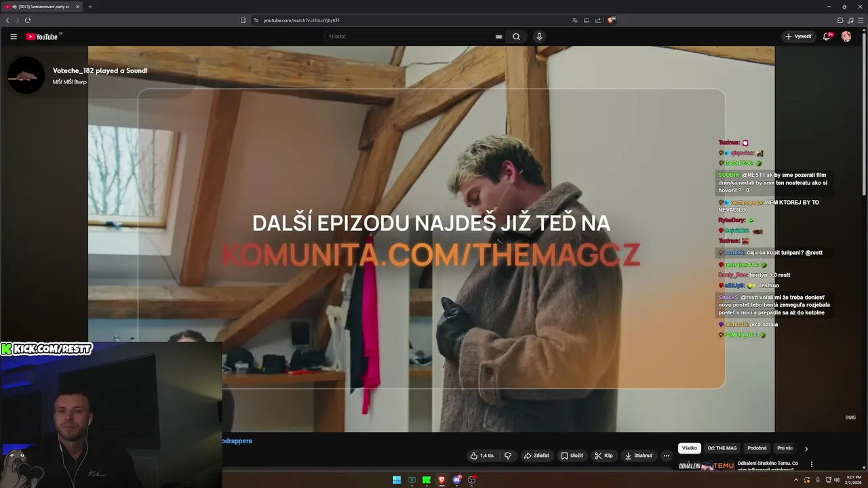Go back with the browser back arrow
The image size is (868, 488).
(x=7, y=20)
